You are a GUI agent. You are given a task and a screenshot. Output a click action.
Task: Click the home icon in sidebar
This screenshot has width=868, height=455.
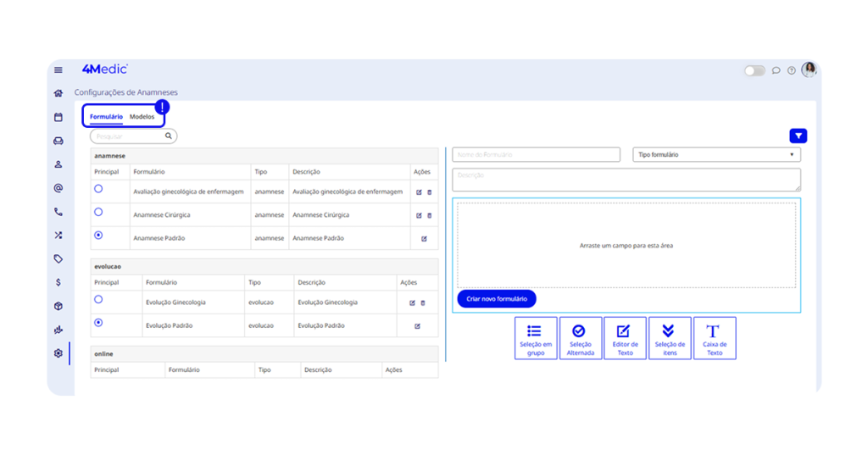click(x=58, y=93)
